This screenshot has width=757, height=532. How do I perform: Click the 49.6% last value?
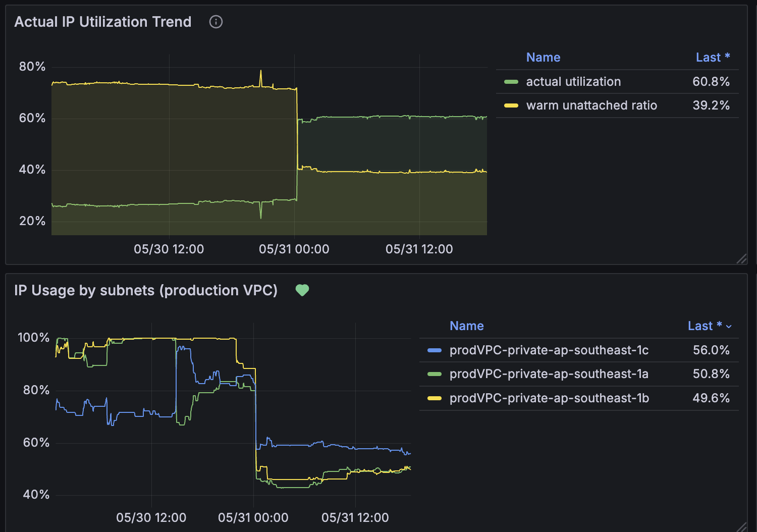click(x=711, y=398)
